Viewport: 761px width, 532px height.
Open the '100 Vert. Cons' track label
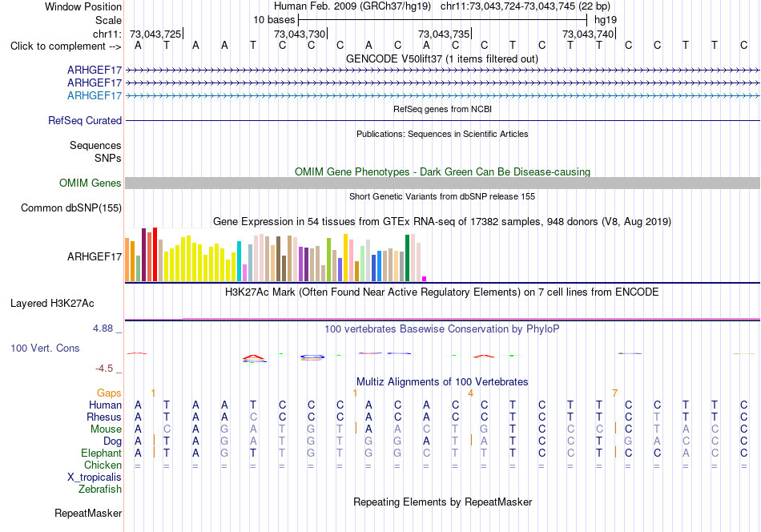coord(45,348)
